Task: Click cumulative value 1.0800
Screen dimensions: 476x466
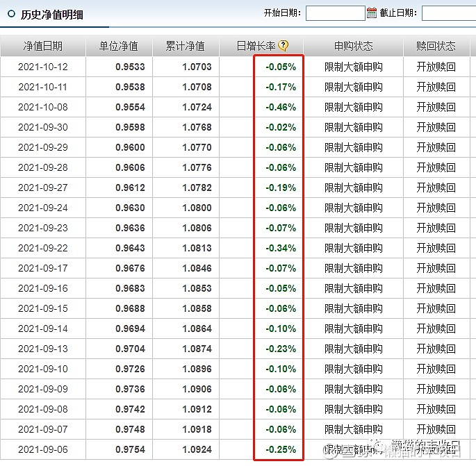Action: pos(197,208)
